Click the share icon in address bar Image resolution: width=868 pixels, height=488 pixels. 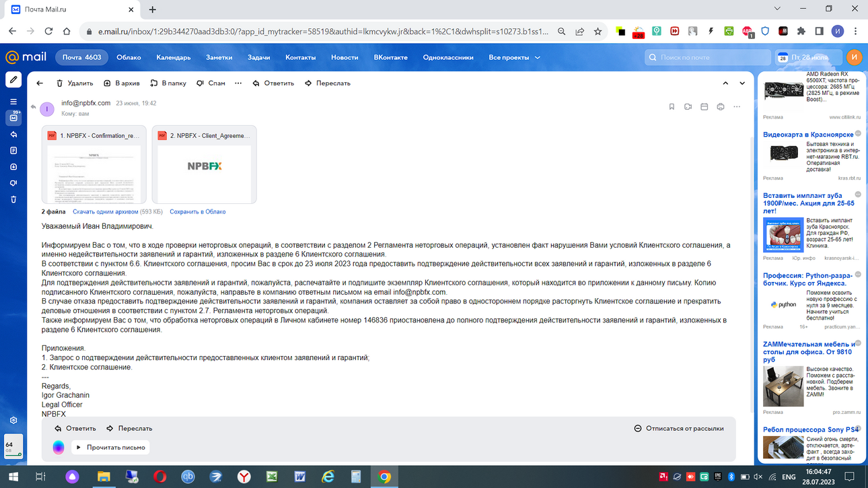[x=579, y=32]
